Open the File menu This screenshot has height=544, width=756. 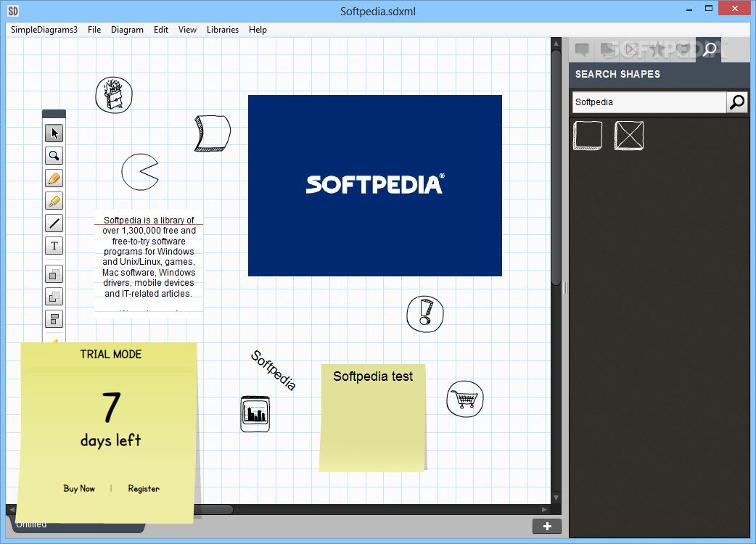coord(94,30)
